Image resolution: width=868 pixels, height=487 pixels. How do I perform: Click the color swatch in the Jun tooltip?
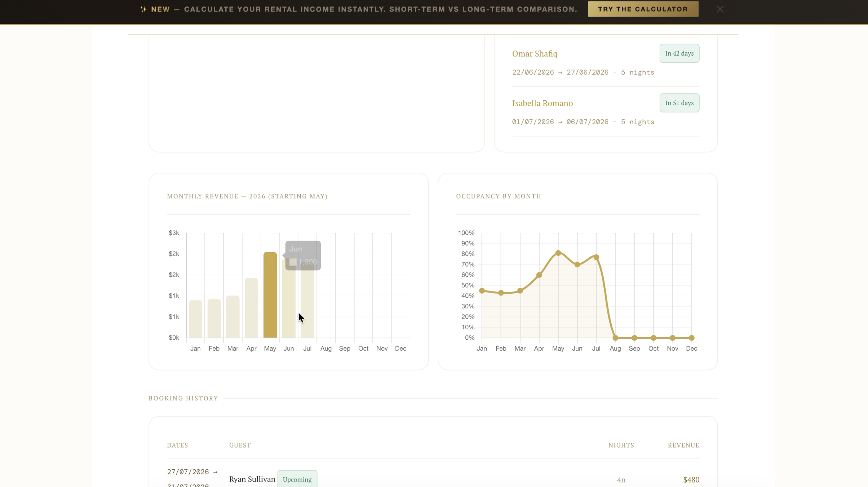tap(293, 262)
